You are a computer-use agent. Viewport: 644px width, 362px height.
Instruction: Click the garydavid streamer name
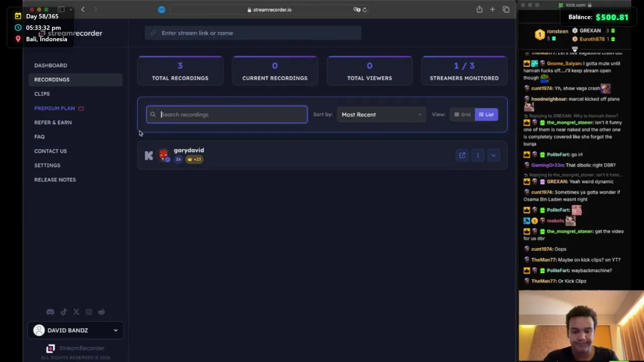point(189,150)
